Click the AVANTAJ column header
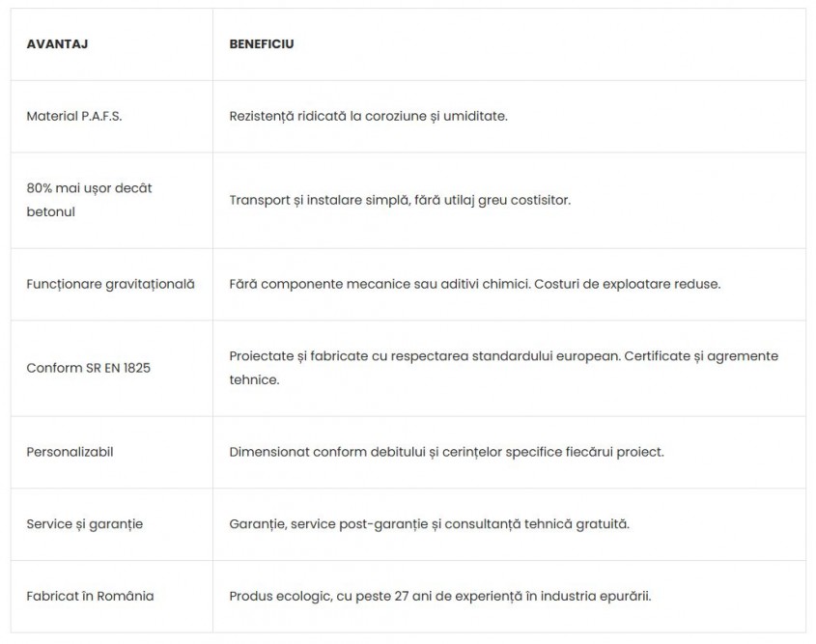The image size is (816, 644). click(x=57, y=44)
